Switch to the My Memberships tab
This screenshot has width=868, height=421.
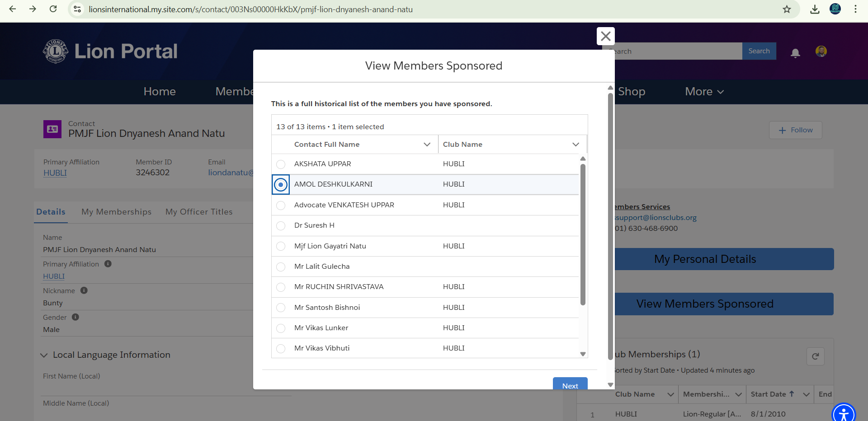click(116, 212)
